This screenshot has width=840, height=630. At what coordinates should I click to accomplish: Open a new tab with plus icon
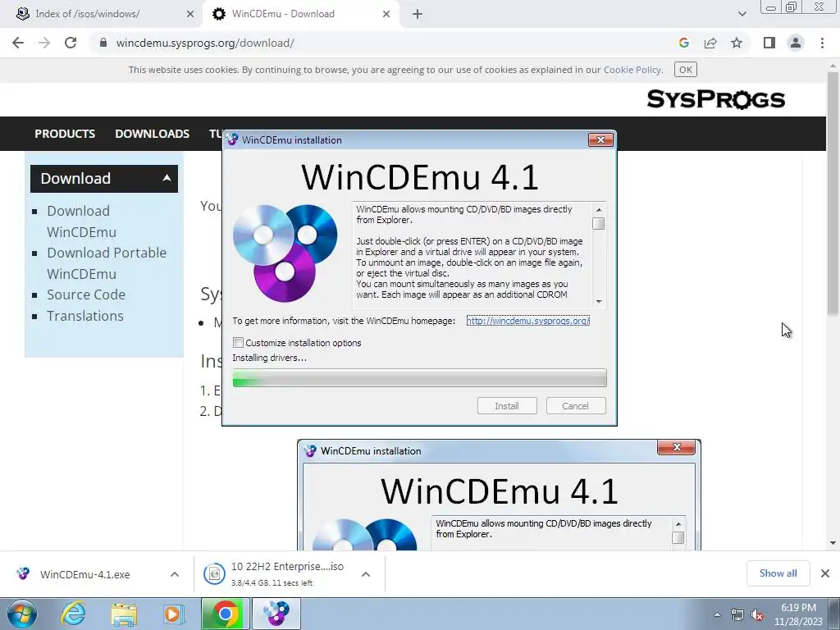tap(418, 14)
